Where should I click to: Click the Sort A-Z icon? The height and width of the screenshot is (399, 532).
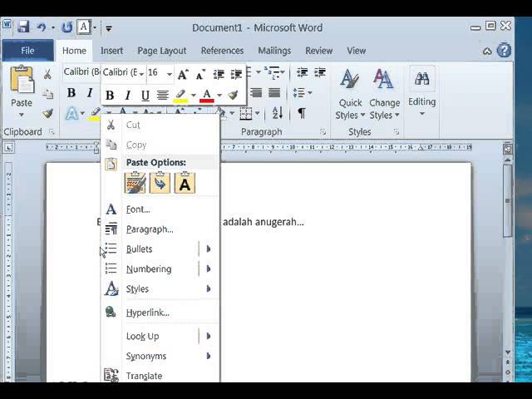pos(278,113)
